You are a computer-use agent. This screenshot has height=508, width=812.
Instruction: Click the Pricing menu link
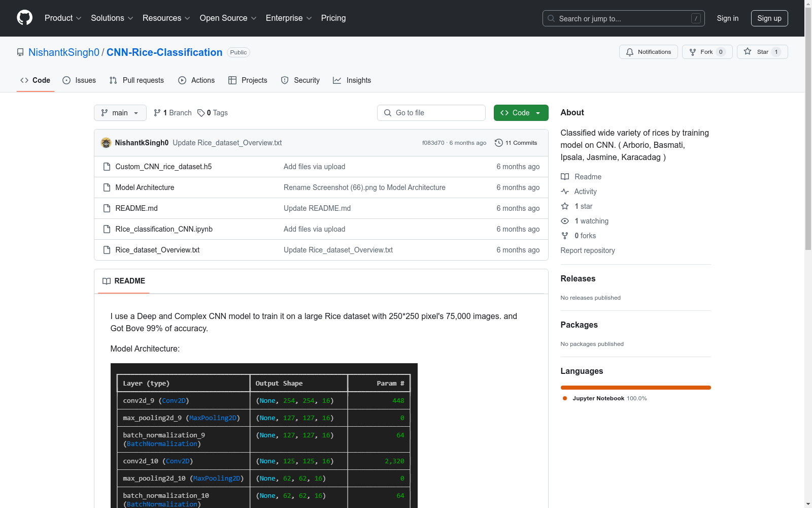tap(333, 18)
